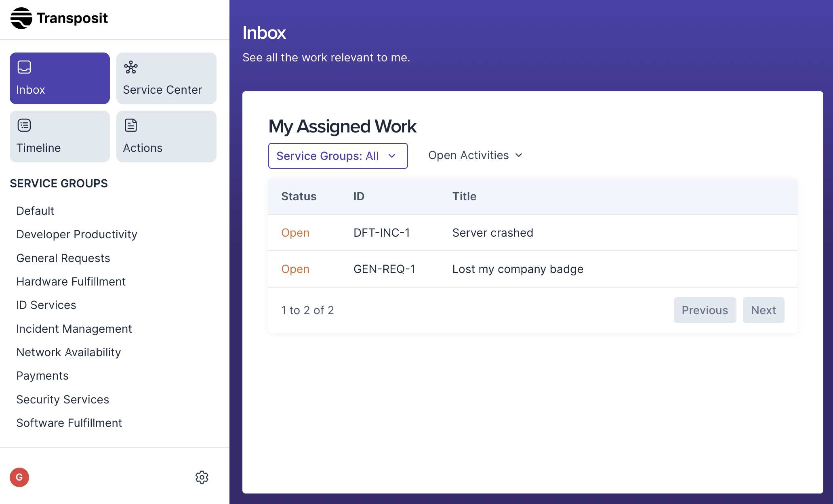The height and width of the screenshot is (504, 833).
Task: Select Incident Management service group
Action: [x=74, y=329]
